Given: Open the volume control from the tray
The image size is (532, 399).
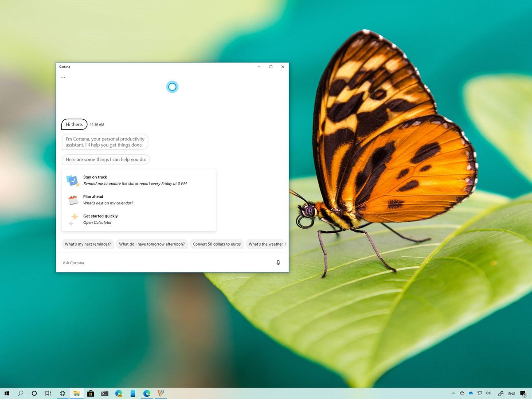Looking at the screenshot, I should click(x=489, y=393).
